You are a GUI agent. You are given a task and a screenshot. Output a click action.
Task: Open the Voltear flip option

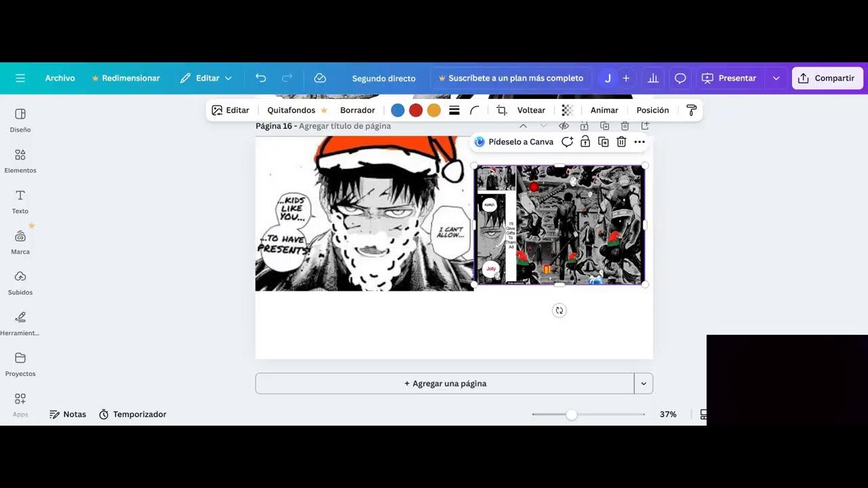point(531,110)
